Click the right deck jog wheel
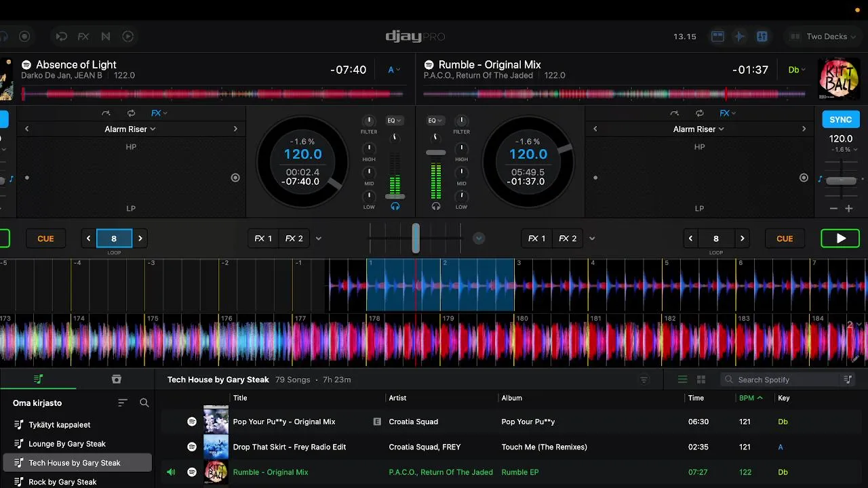The image size is (868, 488). (528, 162)
